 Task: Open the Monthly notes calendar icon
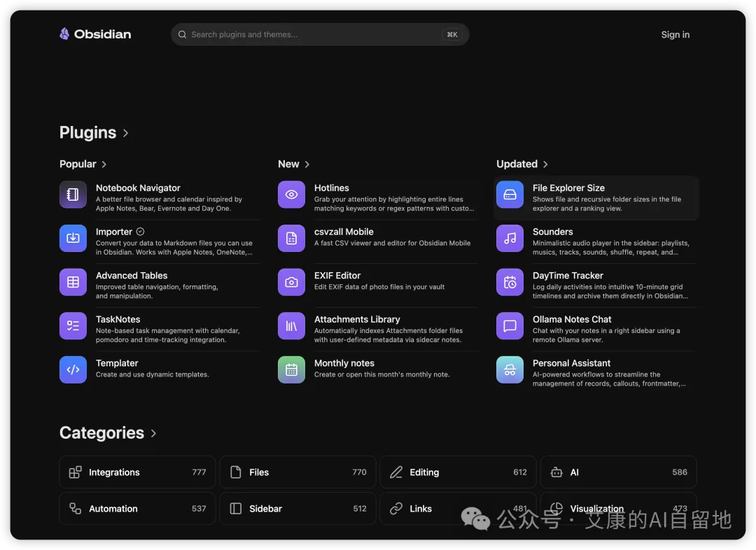point(291,369)
